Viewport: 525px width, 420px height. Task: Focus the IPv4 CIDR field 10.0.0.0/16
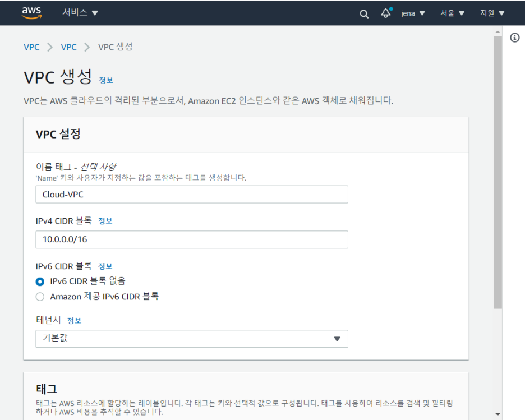[x=192, y=239]
